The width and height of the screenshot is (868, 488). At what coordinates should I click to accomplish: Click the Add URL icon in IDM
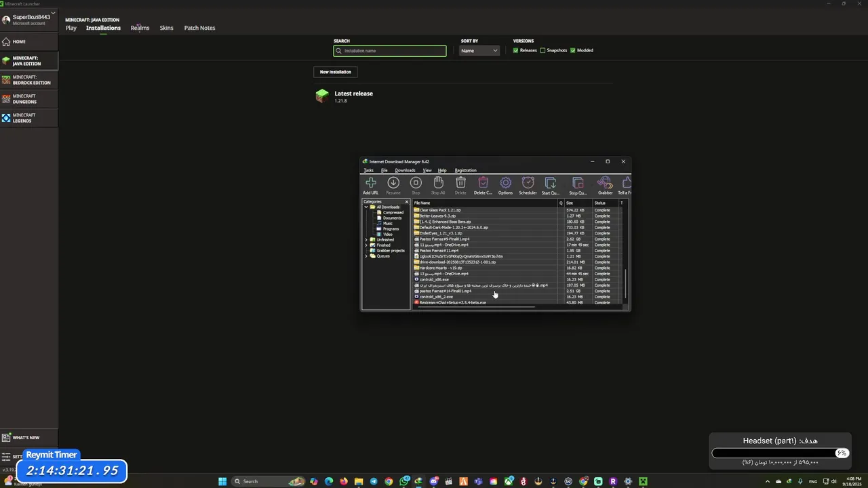pyautogui.click(x=370, y=186)
